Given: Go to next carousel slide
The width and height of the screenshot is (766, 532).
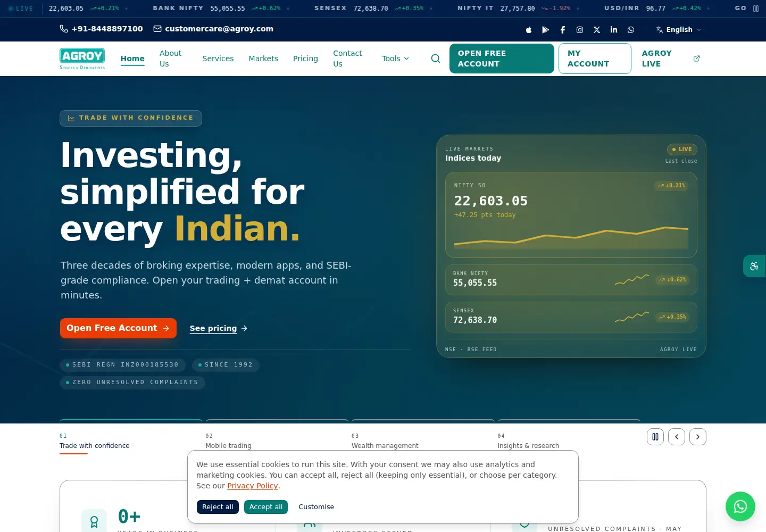Looking at the screenshot, I should point(698,437).
